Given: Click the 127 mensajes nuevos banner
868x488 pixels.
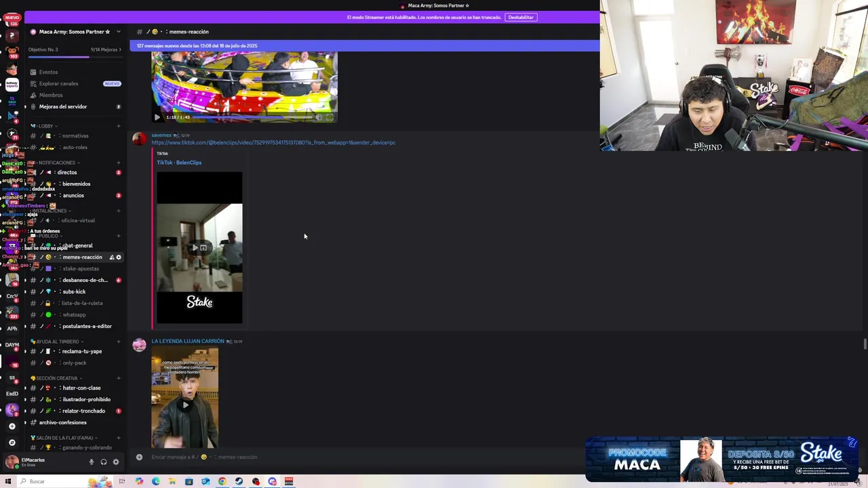Looking at the screenshot, I should click(x=365, y=46).
